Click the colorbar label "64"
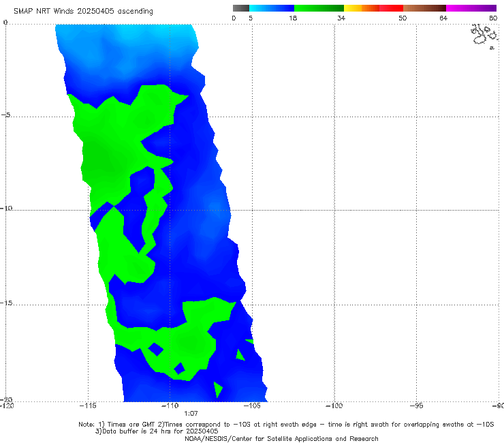Screen dimensions: 504x443 click(x=443, y=18)
